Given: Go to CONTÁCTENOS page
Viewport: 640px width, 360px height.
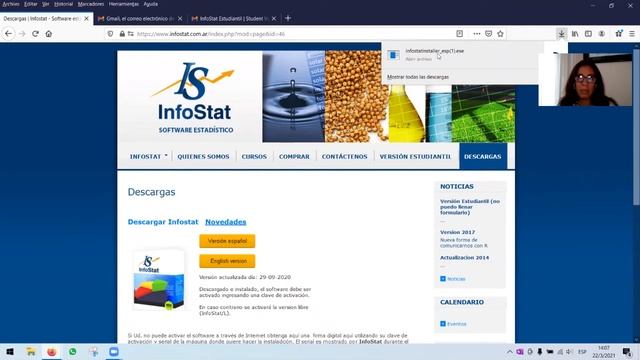Looking at the screenshot, I should 344,157.
